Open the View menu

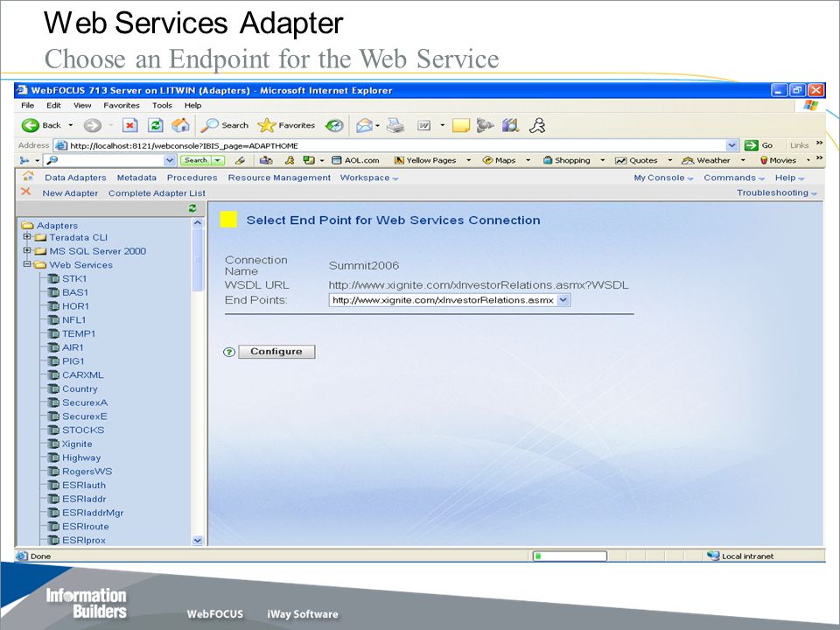(82, 106)
